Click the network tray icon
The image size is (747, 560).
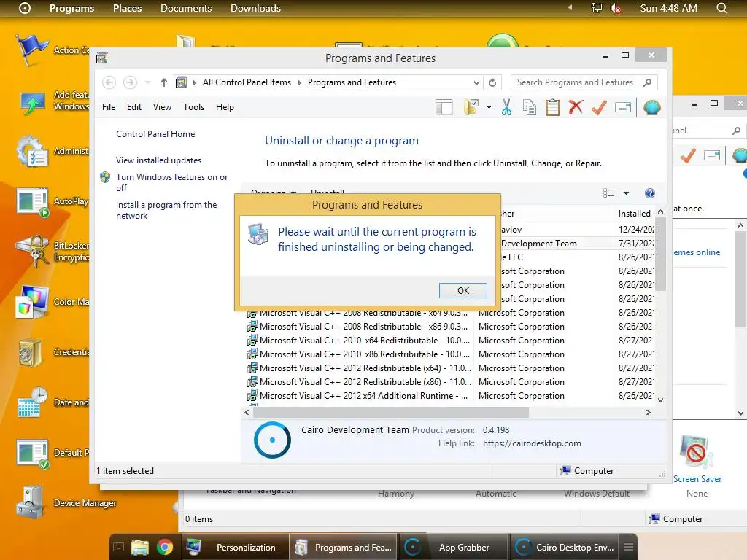[596, 8]
